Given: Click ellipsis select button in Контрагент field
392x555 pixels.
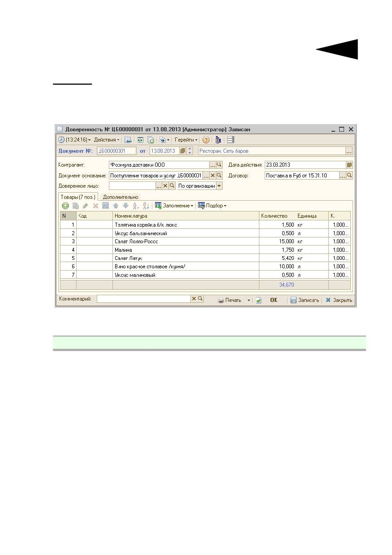Looking at the screenshot, I should click(x=213, y=165).
